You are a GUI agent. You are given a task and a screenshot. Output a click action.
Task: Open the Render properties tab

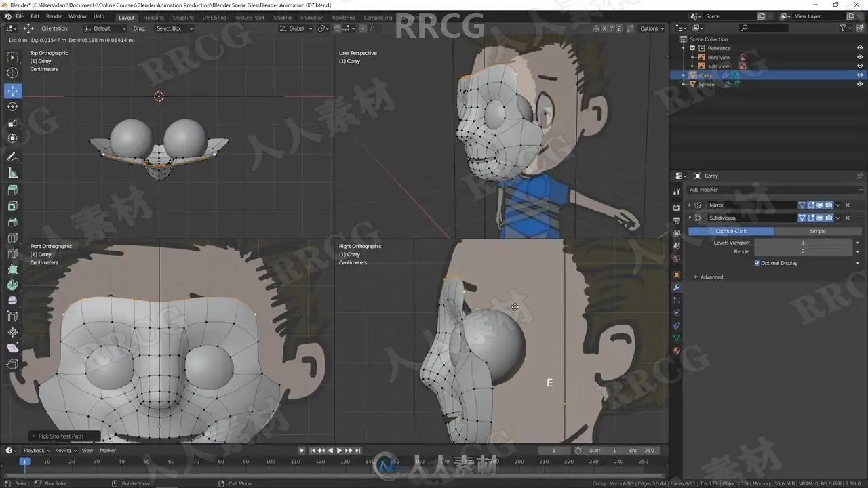point(677,207)
